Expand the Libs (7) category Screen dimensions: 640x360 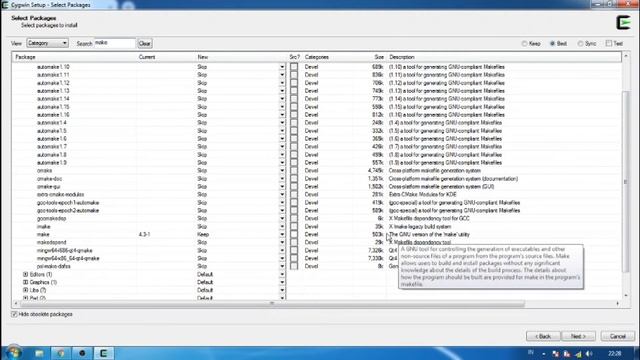pos(25,290)
